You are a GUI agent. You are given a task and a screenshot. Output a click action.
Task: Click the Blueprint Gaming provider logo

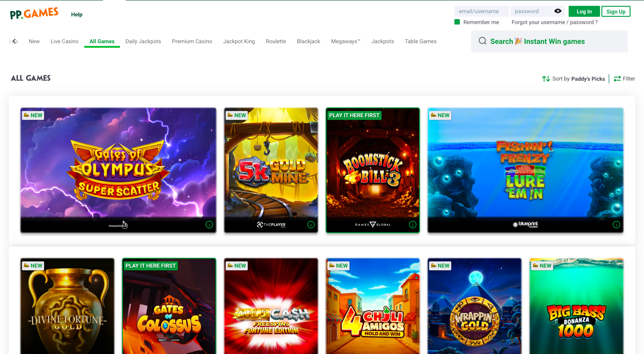[x=525, y=224]
